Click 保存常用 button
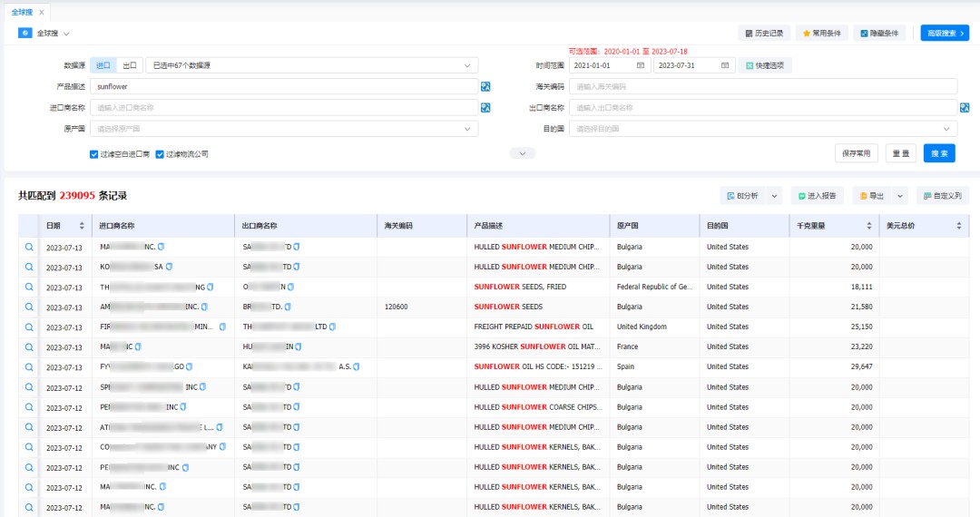This screenshot has height=517, width=980. tap(857, 153)
